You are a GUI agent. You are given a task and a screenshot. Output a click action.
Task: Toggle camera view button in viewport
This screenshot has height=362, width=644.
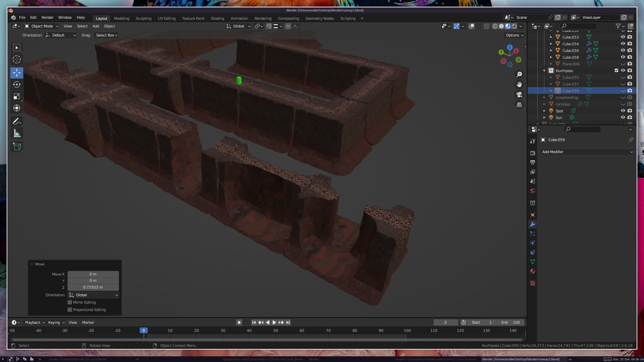(519, 95)
